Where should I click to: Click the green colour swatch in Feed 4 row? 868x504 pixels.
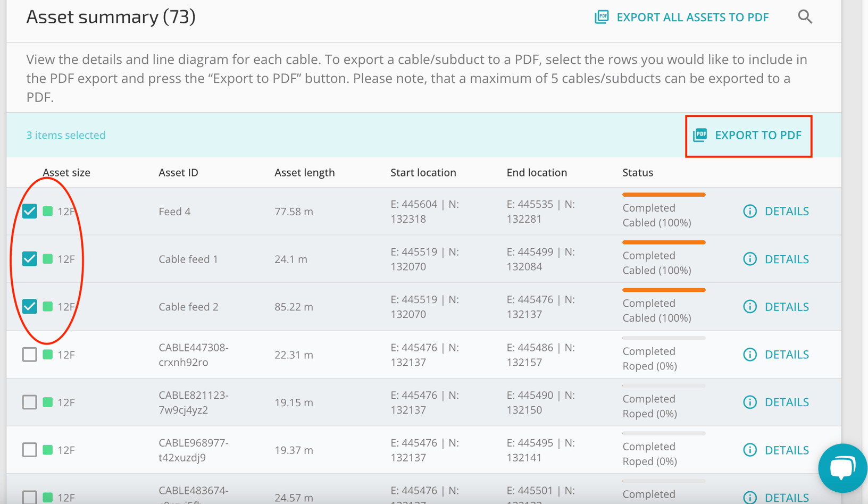pos(48,211)
